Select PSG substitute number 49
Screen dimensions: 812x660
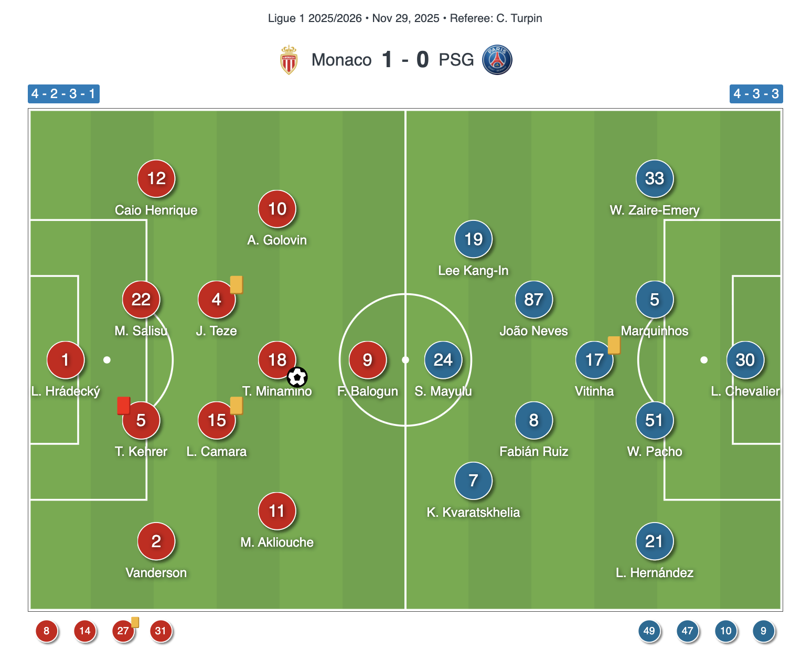tap(649, 631)
